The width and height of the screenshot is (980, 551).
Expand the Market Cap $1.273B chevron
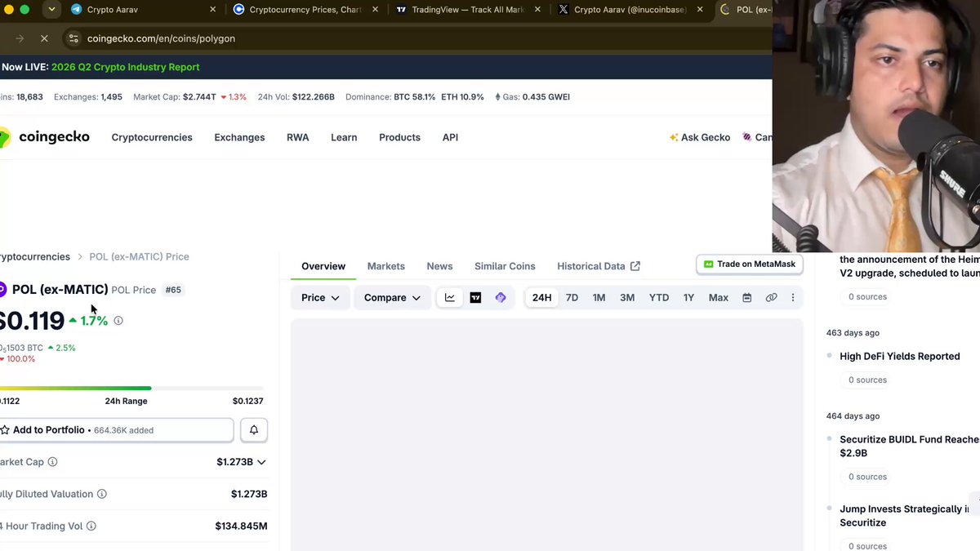point(261,462)
